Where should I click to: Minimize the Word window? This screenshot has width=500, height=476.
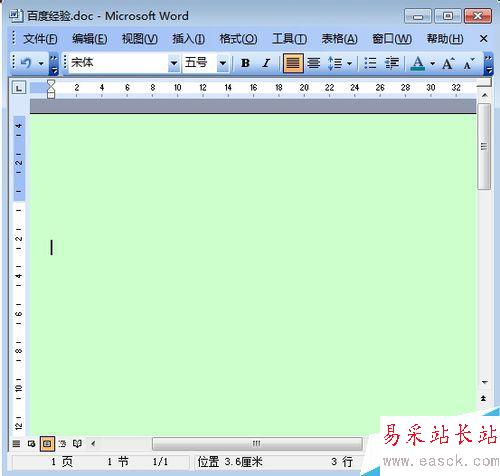(418, 16)
